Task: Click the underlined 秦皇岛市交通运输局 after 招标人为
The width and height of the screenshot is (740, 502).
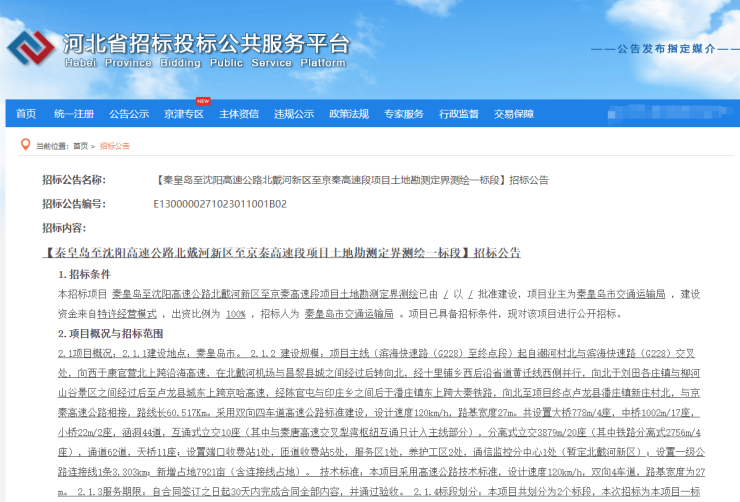Action: coord(349,314)
